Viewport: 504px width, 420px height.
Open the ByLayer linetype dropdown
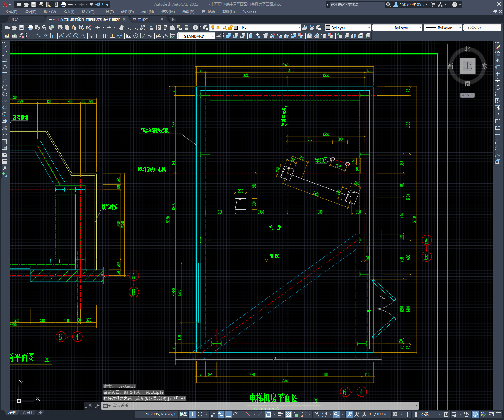(x=398, y=28)
